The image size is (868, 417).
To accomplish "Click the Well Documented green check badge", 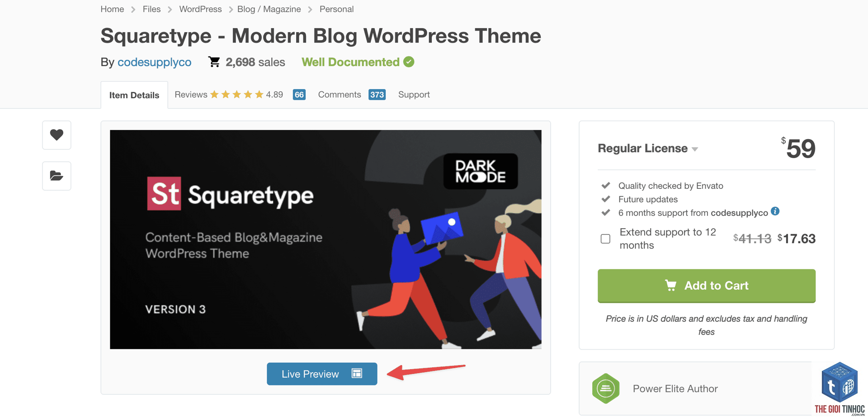I will (409, 62).
